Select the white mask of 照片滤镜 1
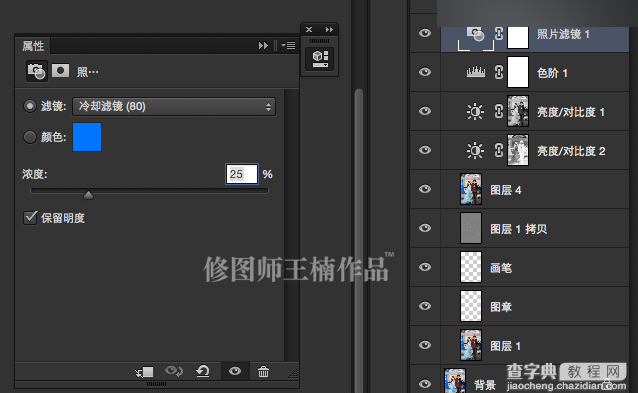The width and height of the screenshot is (638, 393). [x=518, y=37]
